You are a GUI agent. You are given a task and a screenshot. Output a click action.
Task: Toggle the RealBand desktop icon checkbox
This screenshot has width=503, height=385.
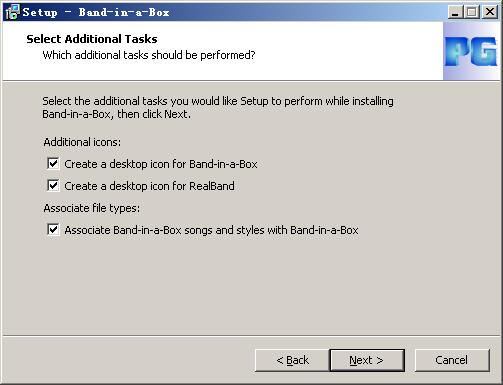[53, 186]
